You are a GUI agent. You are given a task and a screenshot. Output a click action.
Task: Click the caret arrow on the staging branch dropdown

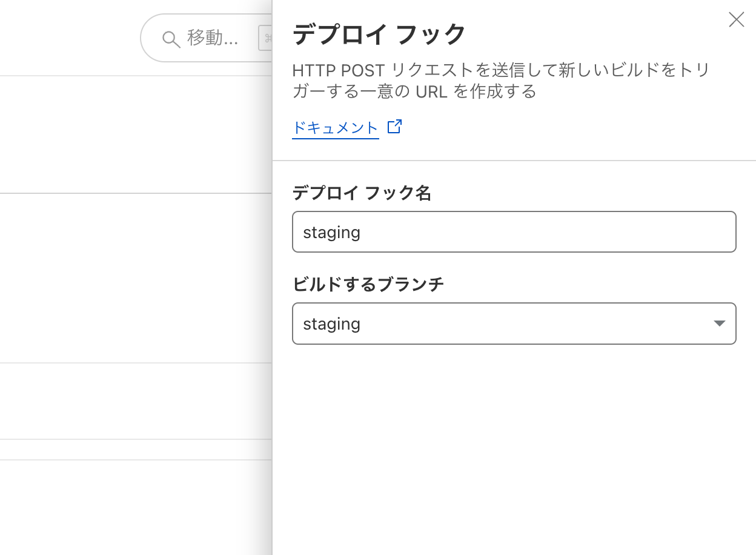[719, 324]
